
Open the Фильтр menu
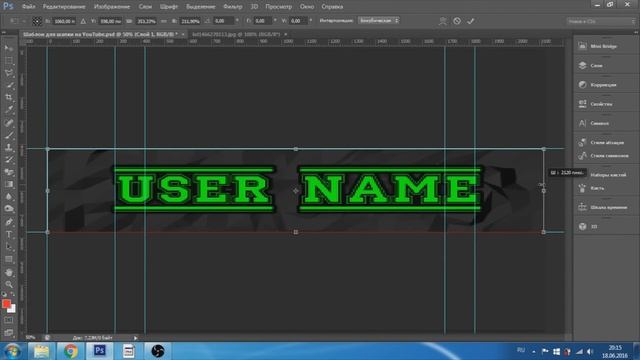pyautogui.click(x=233, y=7)
